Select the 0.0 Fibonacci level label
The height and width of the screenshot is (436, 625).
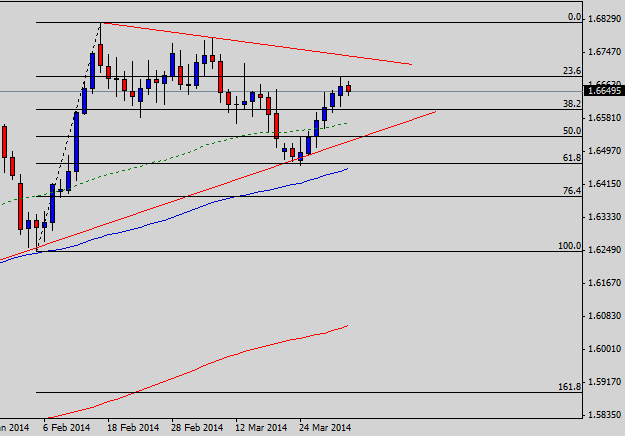pyautogui.click(x=574, y=17)
